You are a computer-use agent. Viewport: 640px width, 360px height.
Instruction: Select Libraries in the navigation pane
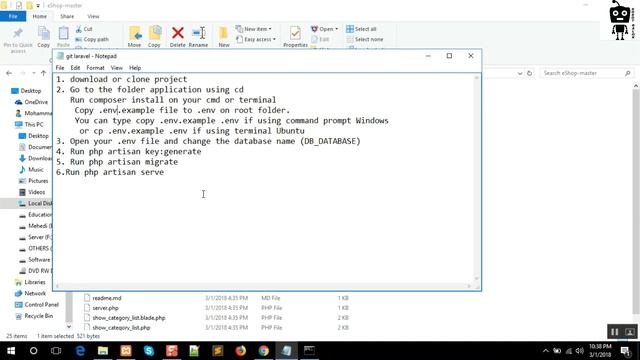[x=30, y=282]
